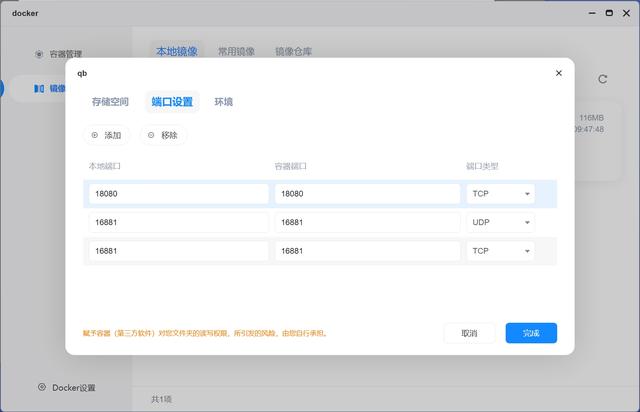Switch to the 存储空间 tab
This screenshot has height=412, width=640.
(x=110, y=102)
